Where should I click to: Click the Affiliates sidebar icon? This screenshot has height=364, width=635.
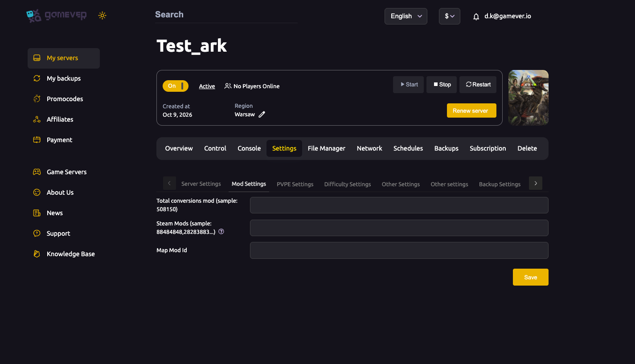point(37,119)
